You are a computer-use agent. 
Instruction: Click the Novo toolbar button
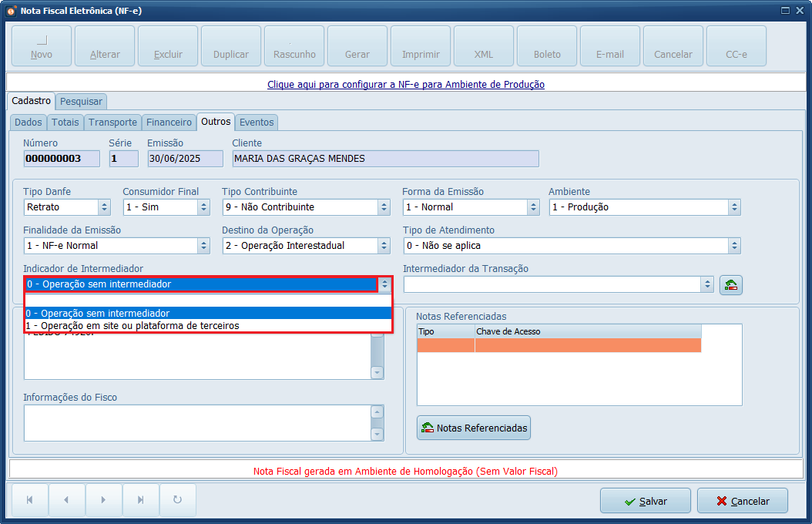[42, 46]
